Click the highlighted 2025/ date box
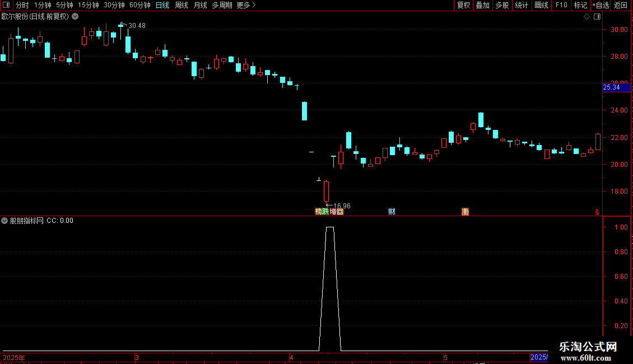Viewport: 633px width, 364px height. click(539, 357)
